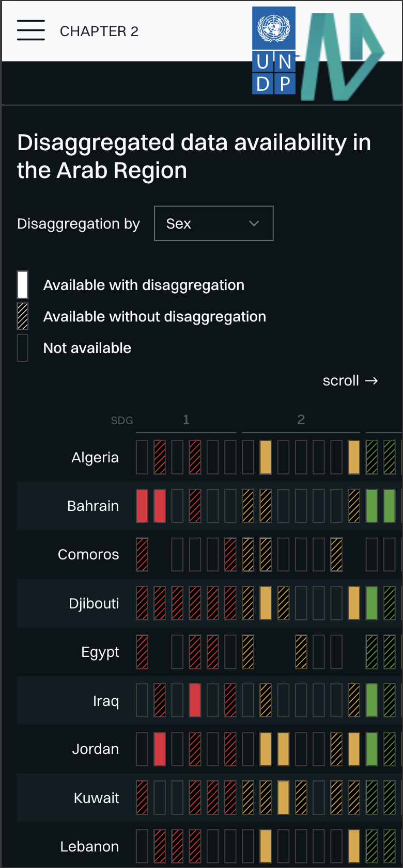Click the Lebanon country label

tap(89, 846)
